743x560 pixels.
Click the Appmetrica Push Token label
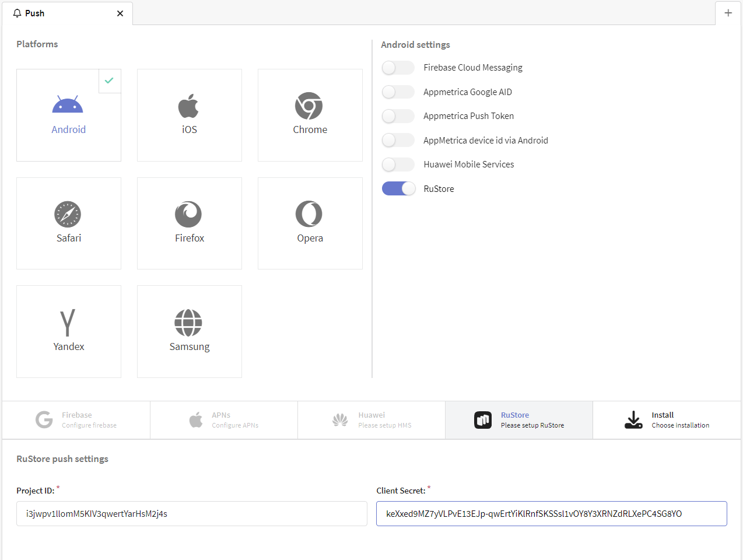[469, 116]
